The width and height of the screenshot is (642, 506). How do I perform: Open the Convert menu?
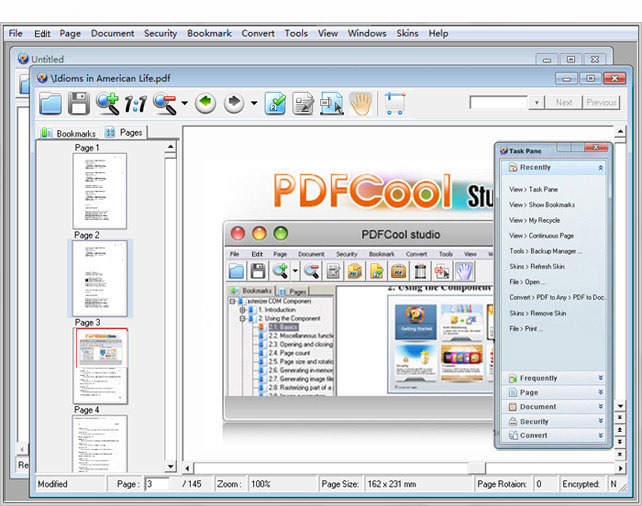(258, 33)
